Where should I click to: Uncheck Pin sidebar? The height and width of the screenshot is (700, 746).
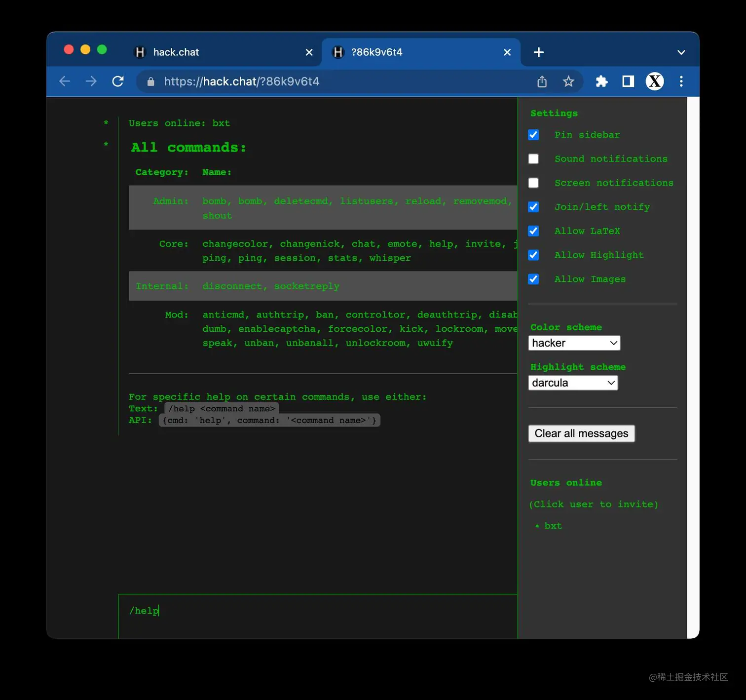click(533, 135)
